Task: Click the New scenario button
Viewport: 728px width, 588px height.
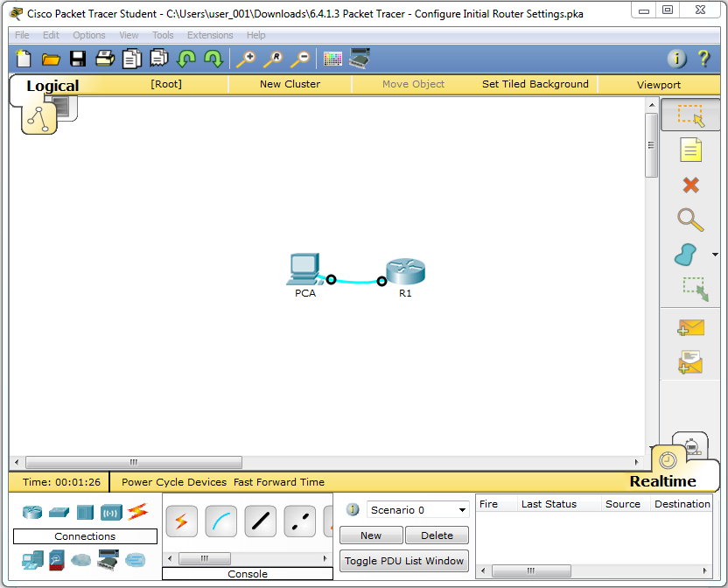Action: [371, 535]
